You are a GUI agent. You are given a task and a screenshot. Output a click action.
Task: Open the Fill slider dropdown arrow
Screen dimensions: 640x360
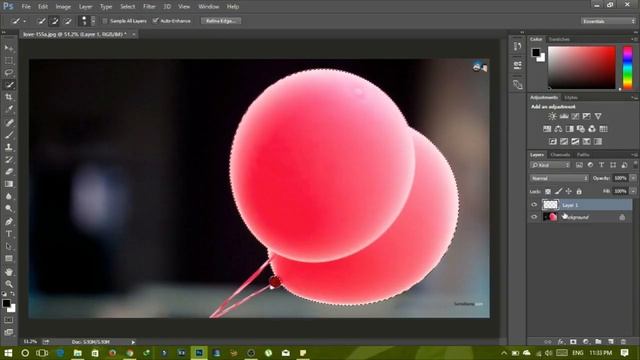pyautogui.click(x=633, y=191)
